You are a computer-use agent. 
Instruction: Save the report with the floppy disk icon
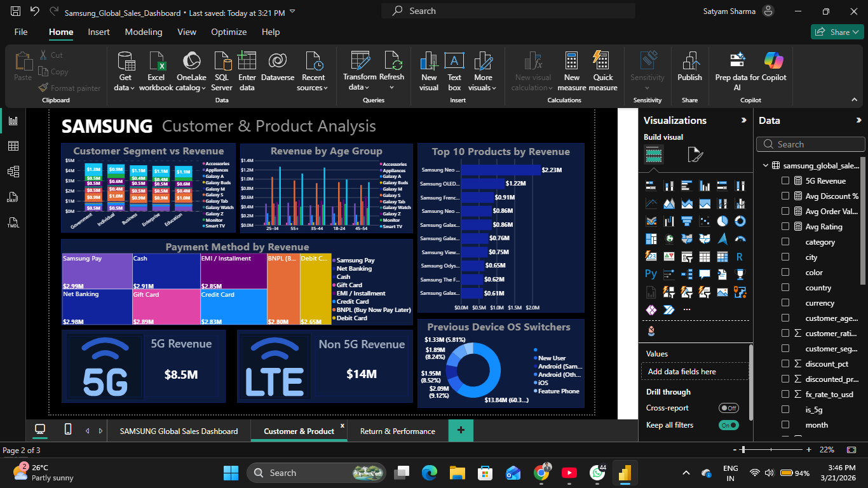(16, 11)
